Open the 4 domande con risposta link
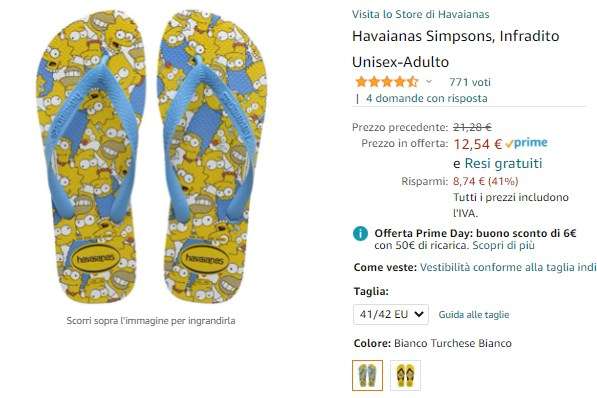 [427, 98]
